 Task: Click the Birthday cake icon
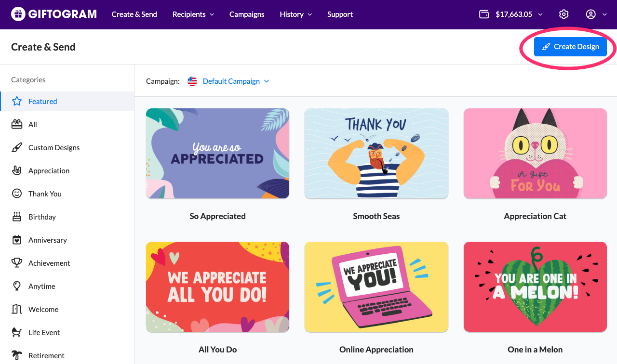coord(17,217)
